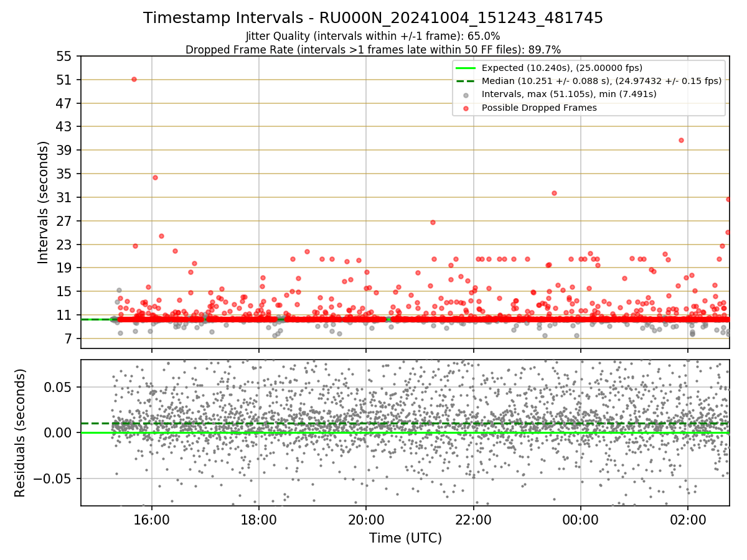This screenshot has height=560, width=747.
Task: Click the '18:00' x-axis tick label
Action: 259,519
